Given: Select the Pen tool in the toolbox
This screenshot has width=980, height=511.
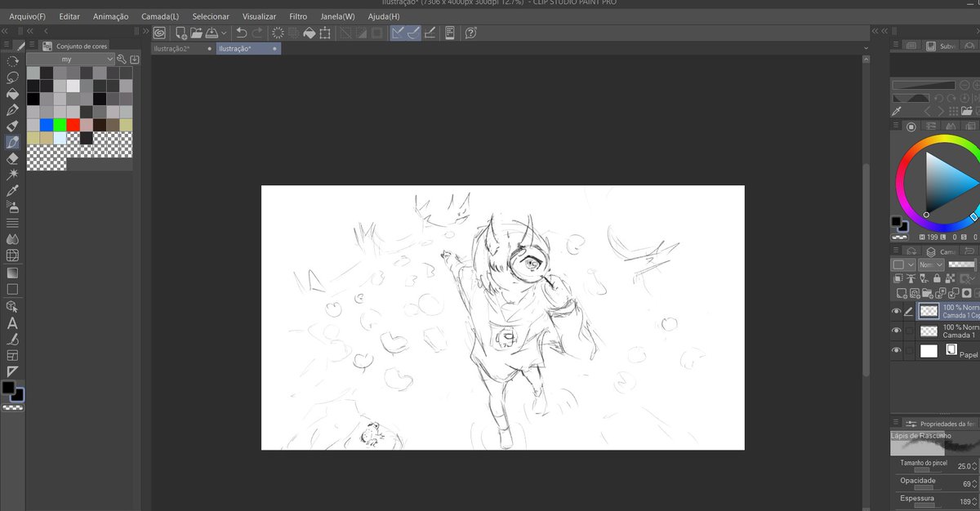Looking at the screenshot, I should pyautogui.click(x=12, y=109).
